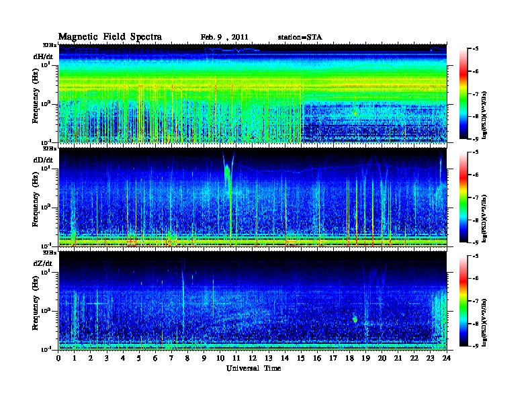Click inside the dD/dt spectrogram plot
The height and width of the screenshot is (411, 532).
click(x=253, y=197)
